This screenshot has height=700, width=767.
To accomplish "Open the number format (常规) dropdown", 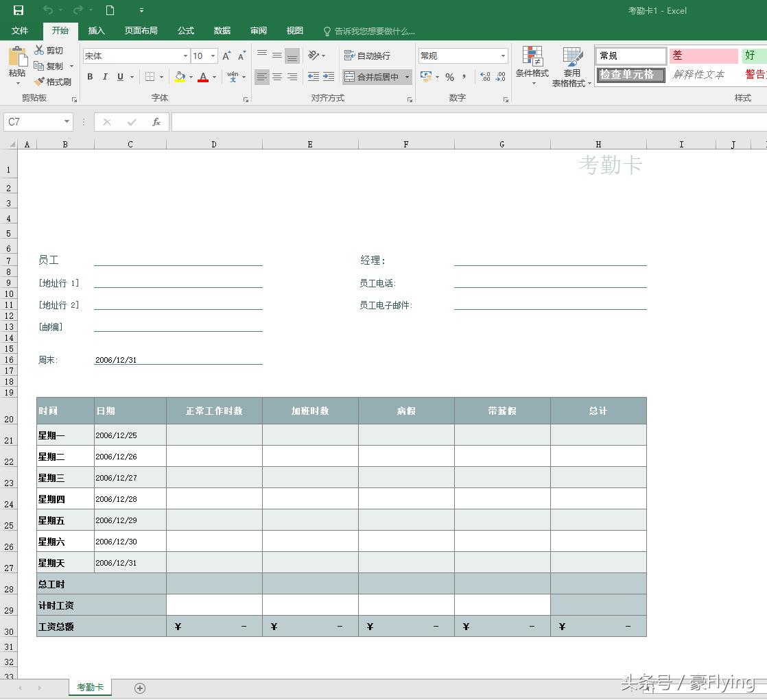I will tap(503, 56).
